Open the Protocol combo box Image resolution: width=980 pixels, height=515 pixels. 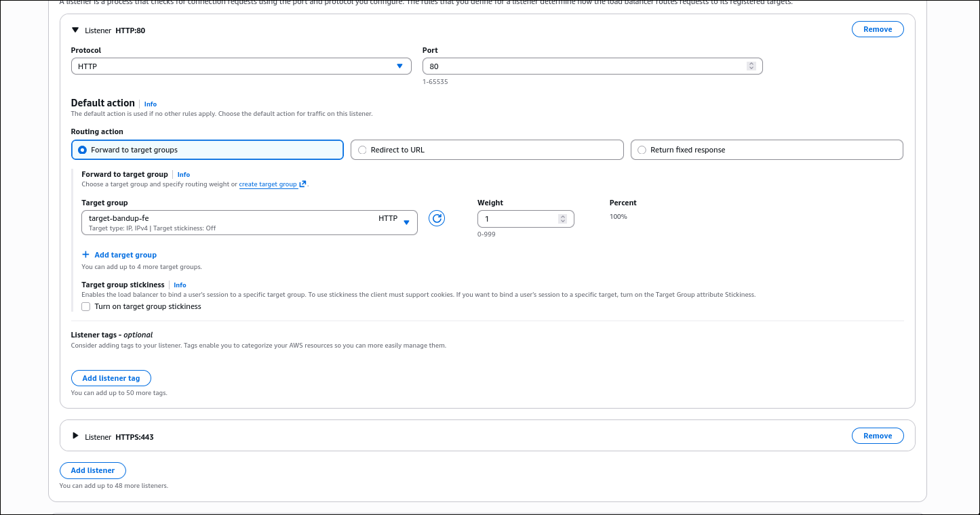pyautogui.click(x=241, y=66)
